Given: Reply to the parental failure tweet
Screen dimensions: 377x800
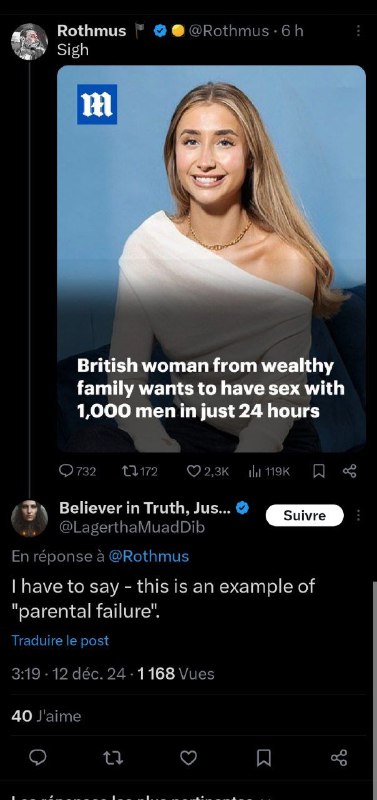Looking at the screenshot, I should tap(37, 758).
